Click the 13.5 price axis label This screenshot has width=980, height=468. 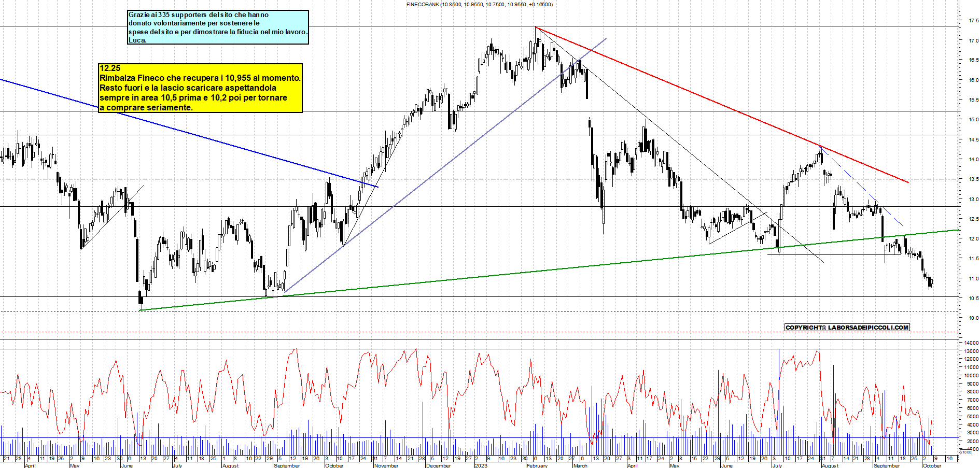973,179
